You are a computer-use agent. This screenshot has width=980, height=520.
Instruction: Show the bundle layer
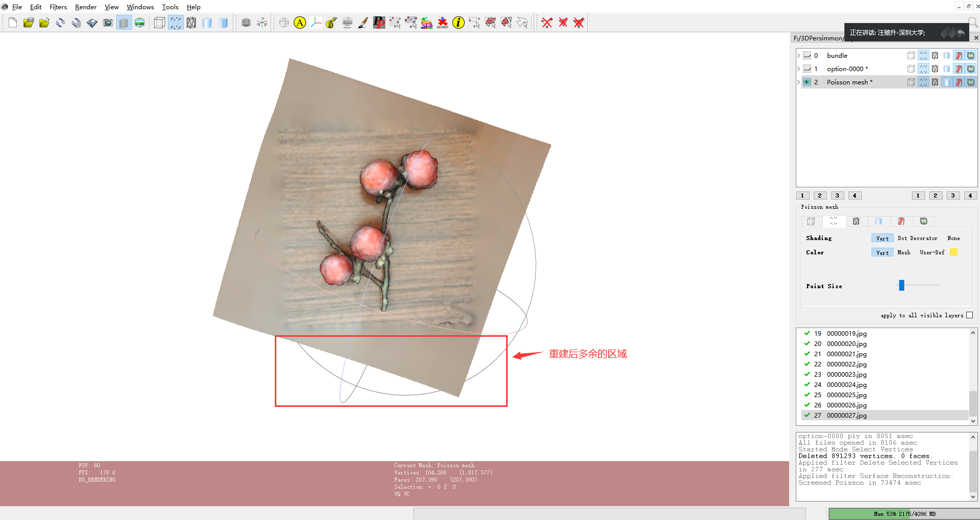807,55
